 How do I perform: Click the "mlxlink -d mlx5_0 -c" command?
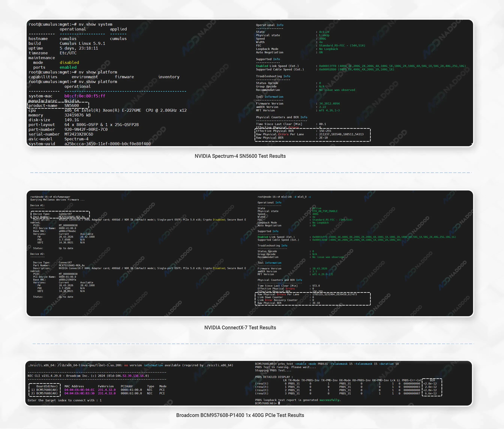tap(296, 197)
